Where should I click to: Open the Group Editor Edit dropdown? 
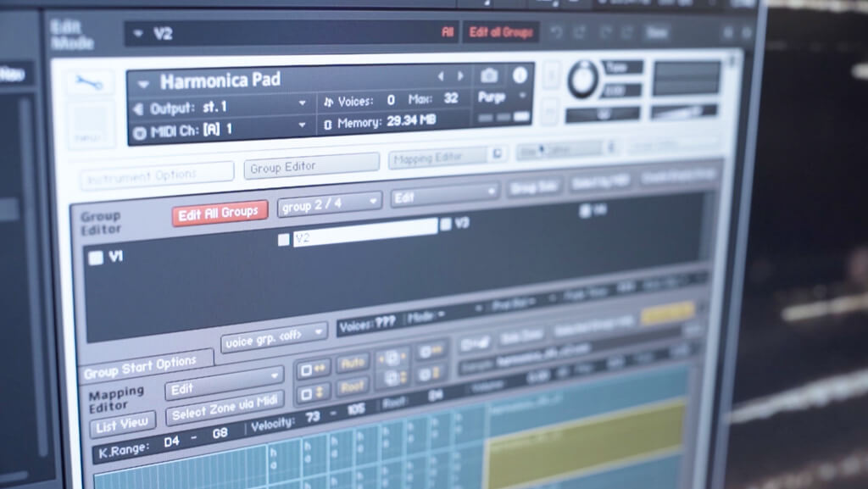pos(444,195)
